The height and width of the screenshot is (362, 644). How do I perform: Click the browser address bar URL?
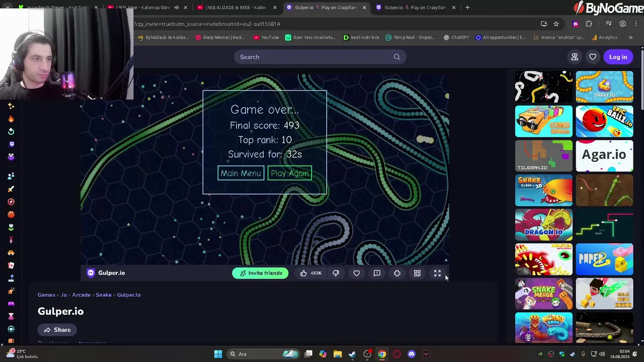(206, 24)
